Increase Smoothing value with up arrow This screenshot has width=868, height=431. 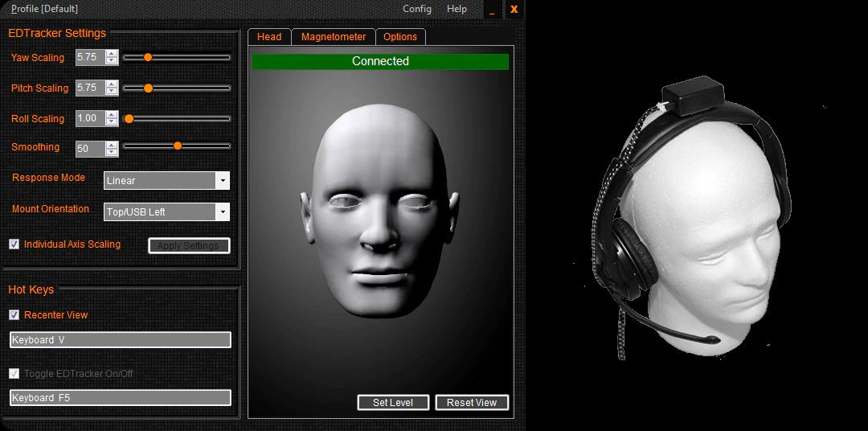112,145
